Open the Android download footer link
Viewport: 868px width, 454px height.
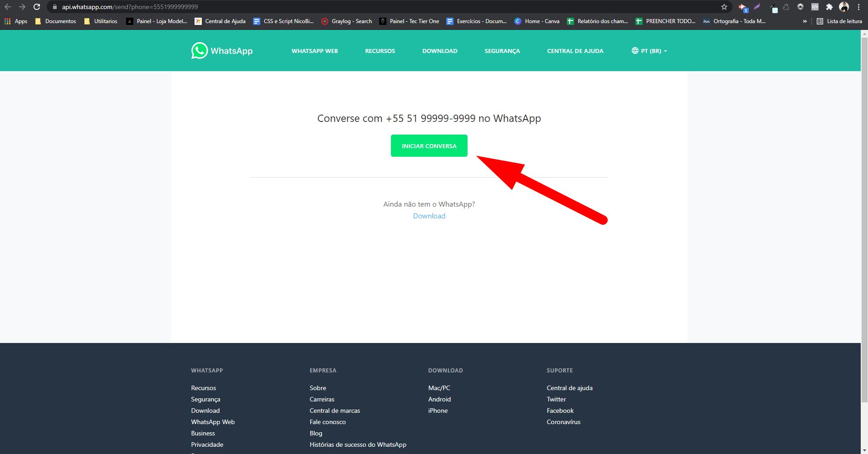coord(439,399)
